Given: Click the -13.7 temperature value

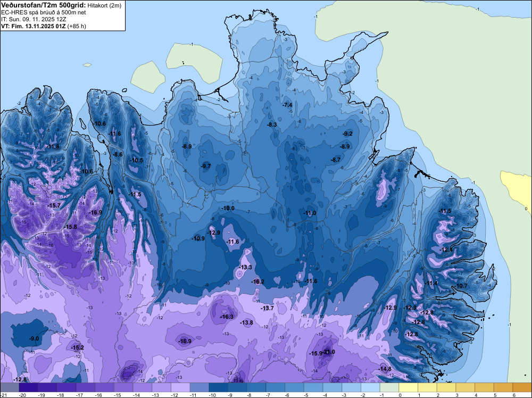Looking at the screenshot, I should 267,309.
